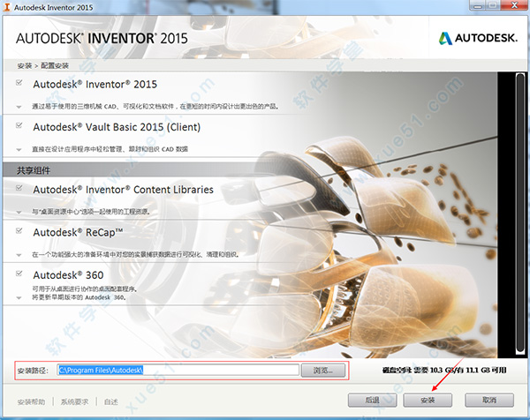Uncheck the Autodesk ReCap checkbox
Viewport: 530px width, 420px height.
19,231
